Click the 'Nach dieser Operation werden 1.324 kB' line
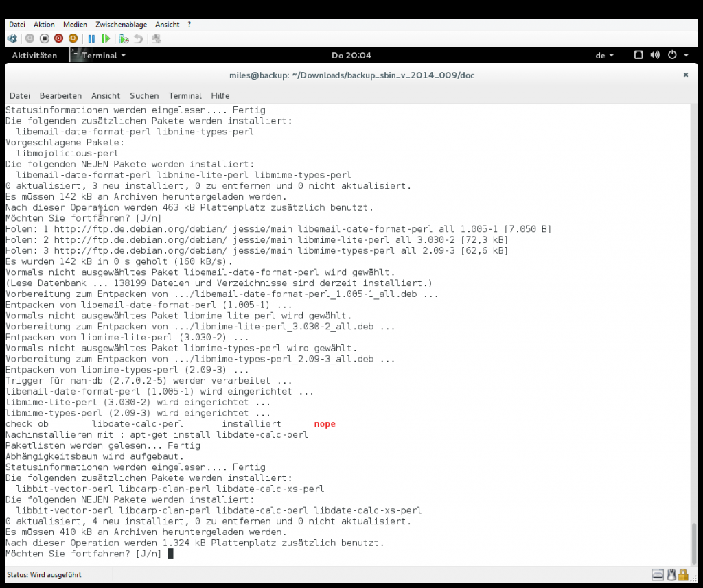The image size is (703, 588). (194, 543)
